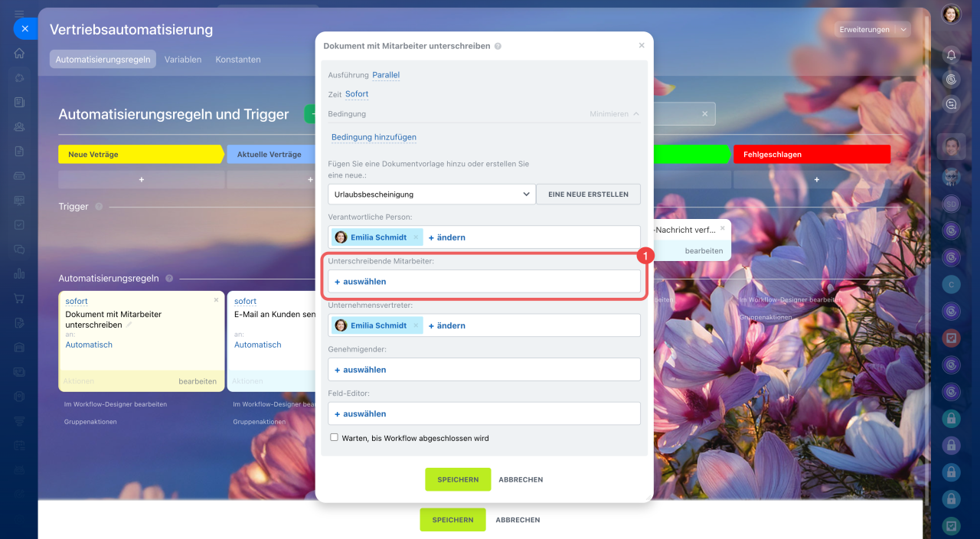The height and width of the screenshot is (539, 980).
Task: Open the help question mark beside dialog title
Action: point(498,46)
